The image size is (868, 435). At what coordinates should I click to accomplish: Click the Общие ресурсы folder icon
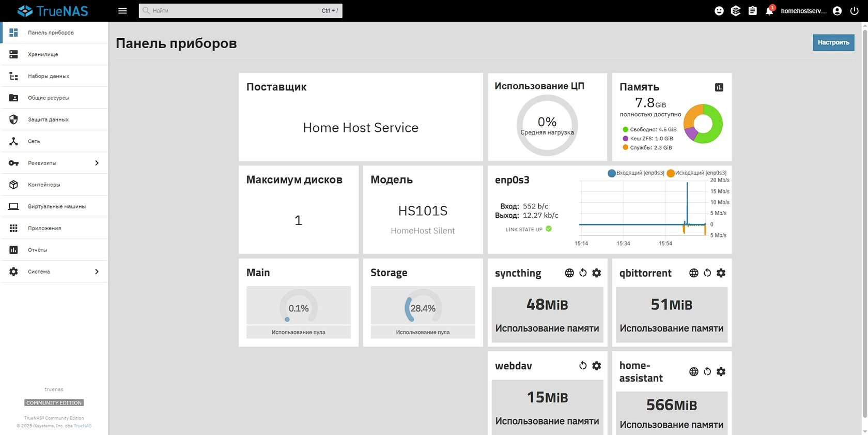14,98
